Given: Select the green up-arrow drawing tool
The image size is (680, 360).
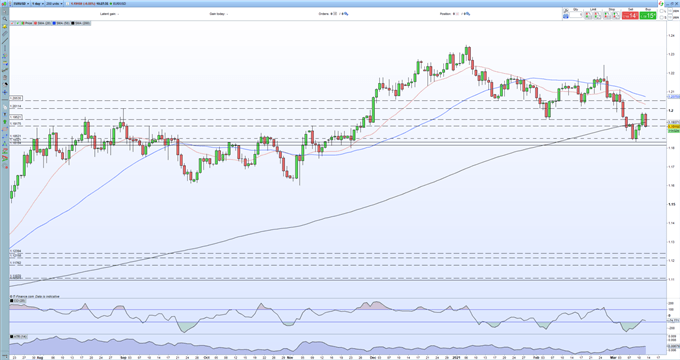Looking at the screenshot, I should 5,121.
